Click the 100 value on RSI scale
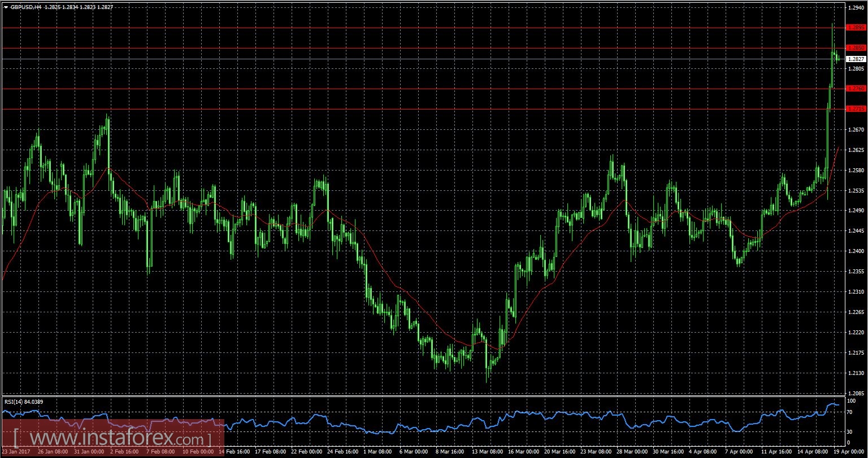 click(852, 401)
